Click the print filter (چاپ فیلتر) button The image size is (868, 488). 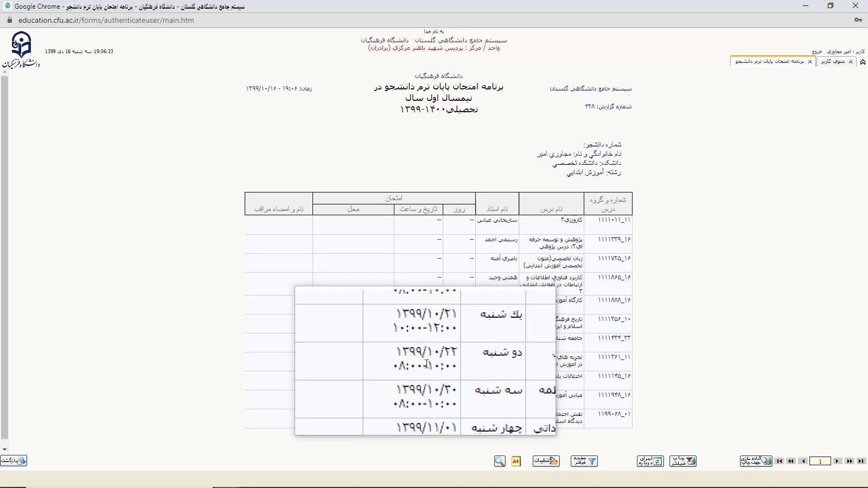tap(683, 461)
